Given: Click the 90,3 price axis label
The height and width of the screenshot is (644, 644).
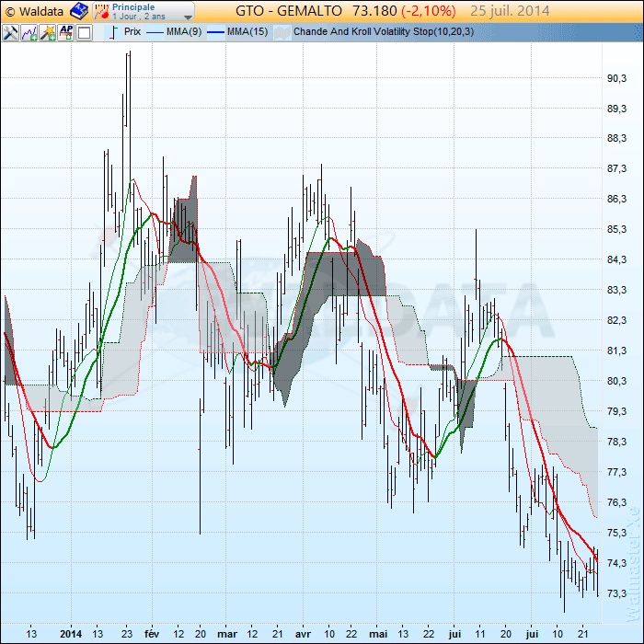Looking at the screenshot, I should [616, 78].
